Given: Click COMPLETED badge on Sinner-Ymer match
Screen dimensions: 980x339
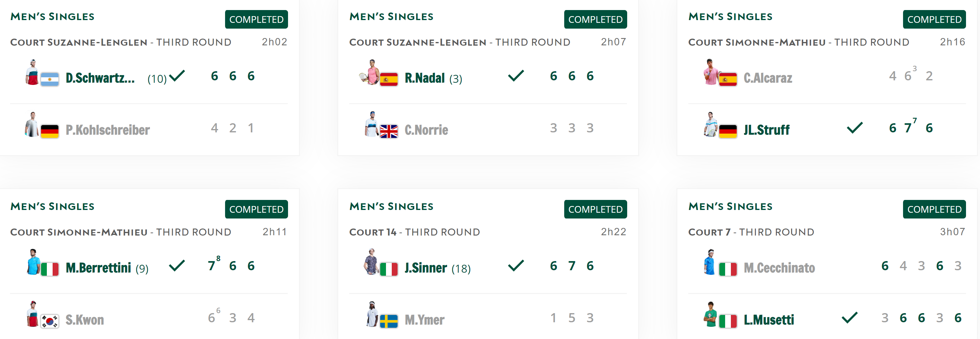Looking at the screenshot, I should [x=595, y=209].
